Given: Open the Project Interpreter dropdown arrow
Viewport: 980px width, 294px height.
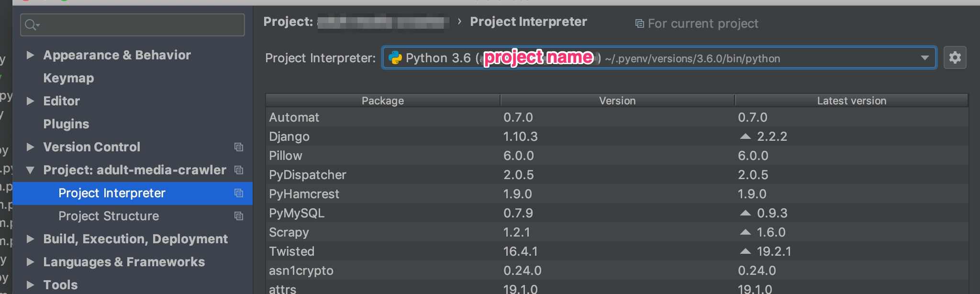Looking at the screenshot, I should click(924, 58).
